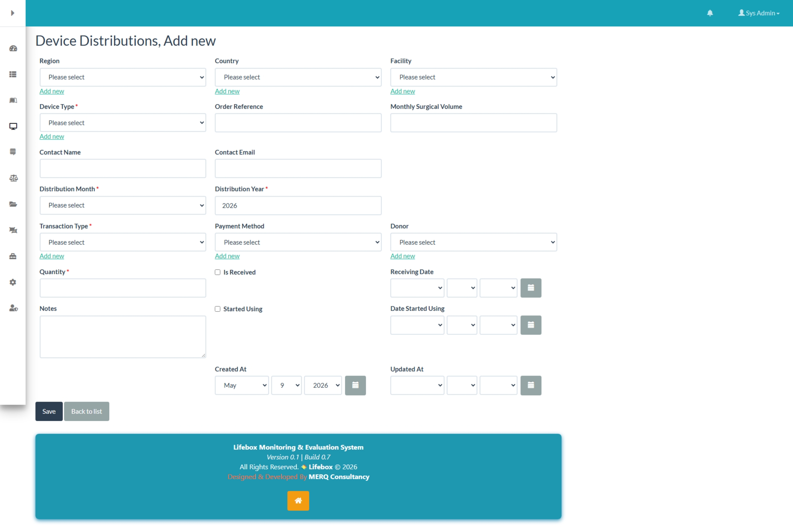Open the Date Started Using day dropdown
This screenshot has width=793, height=532.
pos(462,325)
